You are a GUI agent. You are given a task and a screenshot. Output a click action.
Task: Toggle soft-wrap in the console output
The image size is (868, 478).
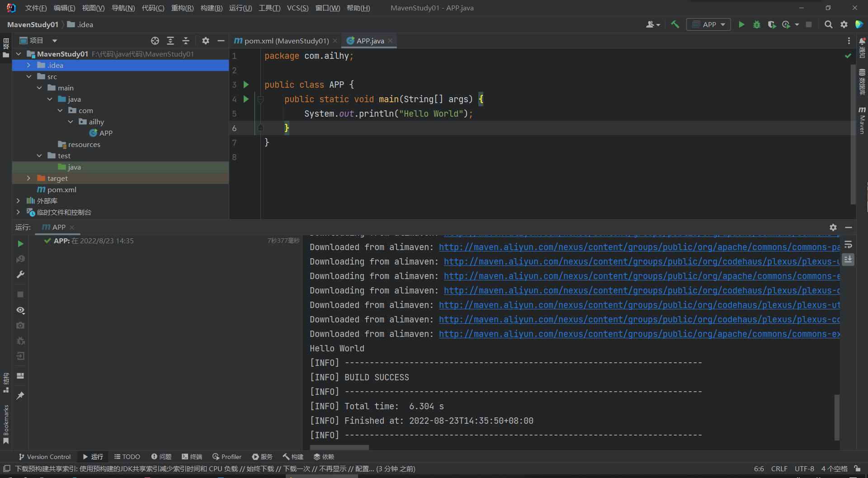point(848,245)
